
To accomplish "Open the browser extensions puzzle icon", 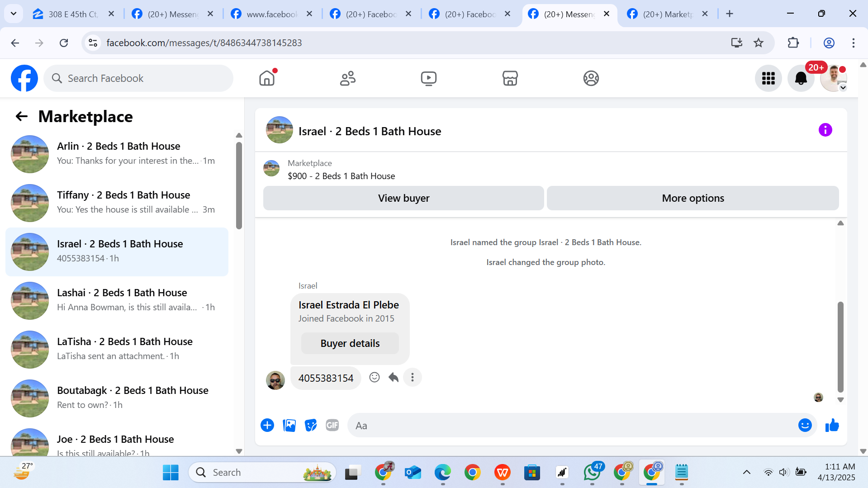I will [793, 43].
